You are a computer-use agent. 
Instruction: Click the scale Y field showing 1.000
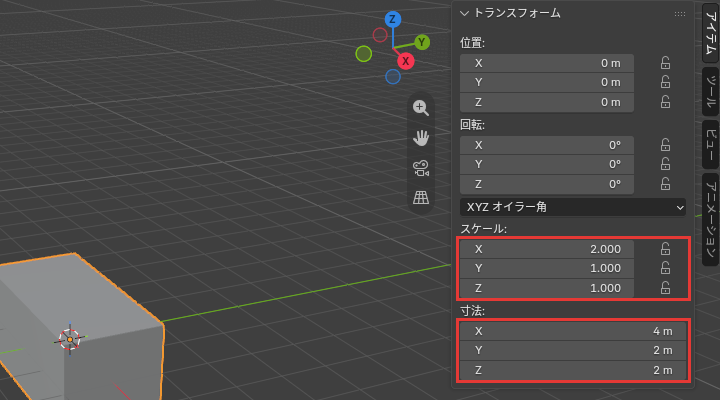[x=547, y=268]
